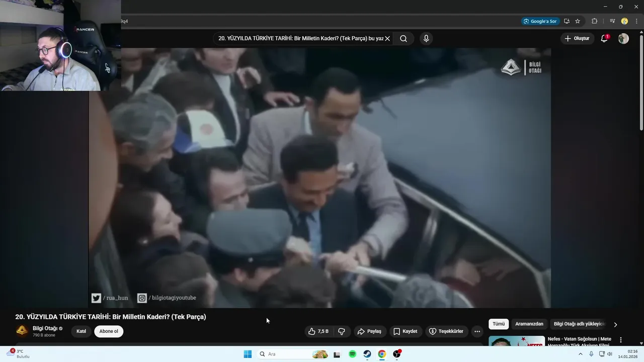Screen dimensions: 644x362
Task: Show hidden tray icons chevron
Action: click(x=581, y=354)
